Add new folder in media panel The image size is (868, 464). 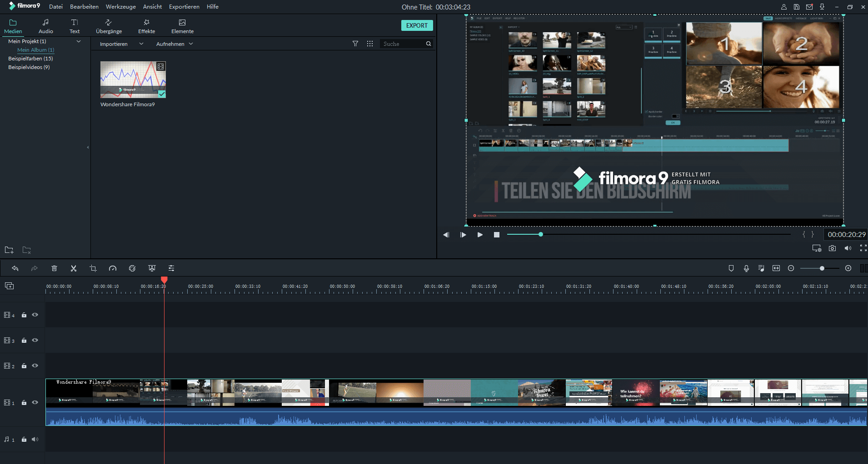[9, 250]
